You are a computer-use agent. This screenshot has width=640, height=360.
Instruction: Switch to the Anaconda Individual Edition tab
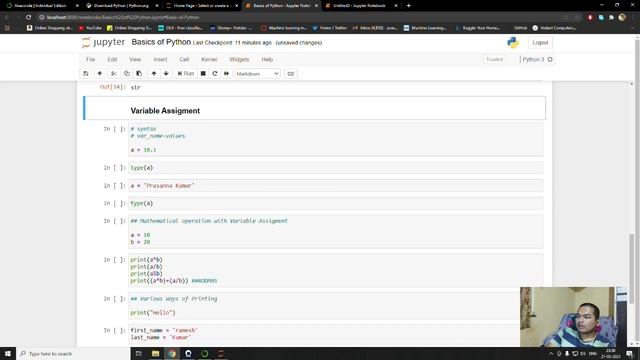41,6
